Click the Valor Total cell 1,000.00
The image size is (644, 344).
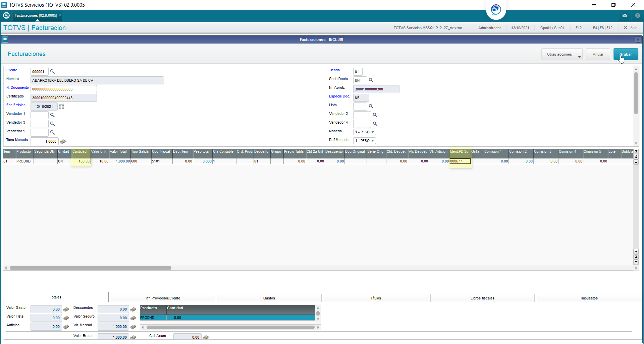pyautogui.click(x=120, y=161)
